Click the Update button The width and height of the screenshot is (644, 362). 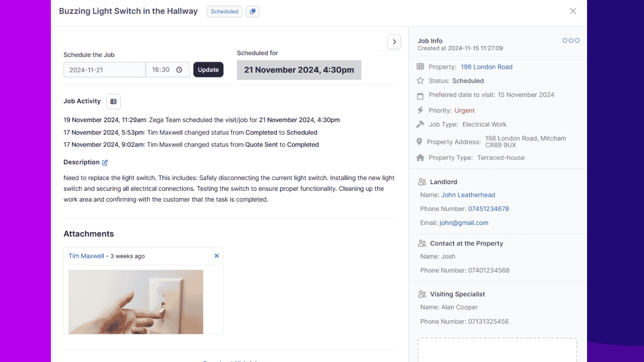tap(208, 70)
